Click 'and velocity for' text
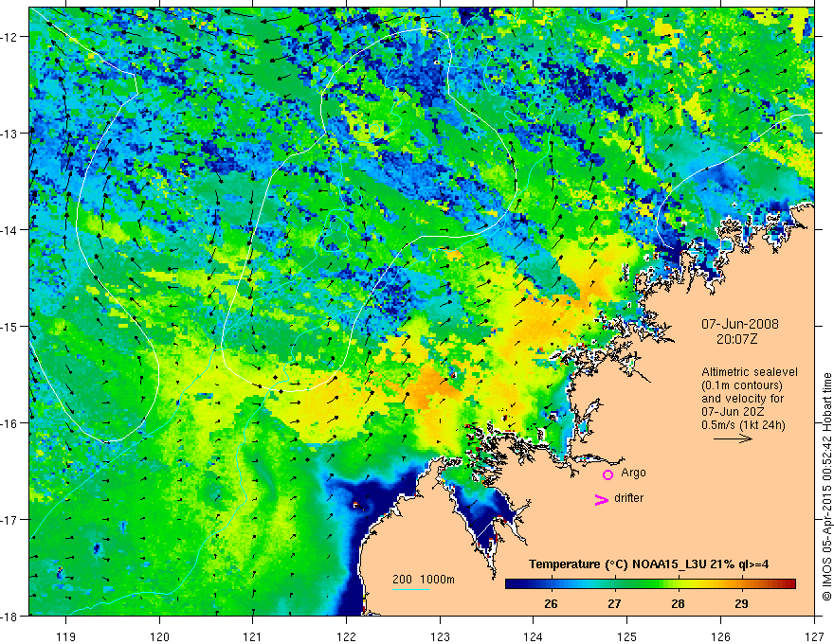834x644 pixels. pyautogui.click(x=742, y=399)
